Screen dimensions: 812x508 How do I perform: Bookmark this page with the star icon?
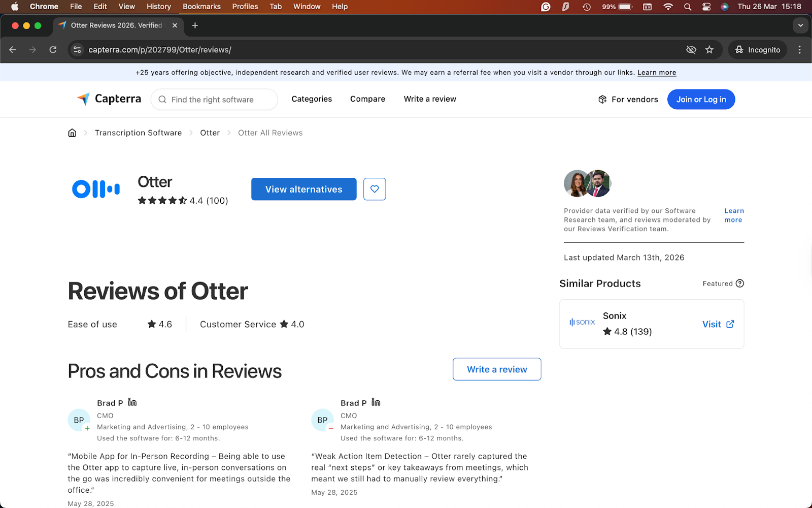click(709, 50)
